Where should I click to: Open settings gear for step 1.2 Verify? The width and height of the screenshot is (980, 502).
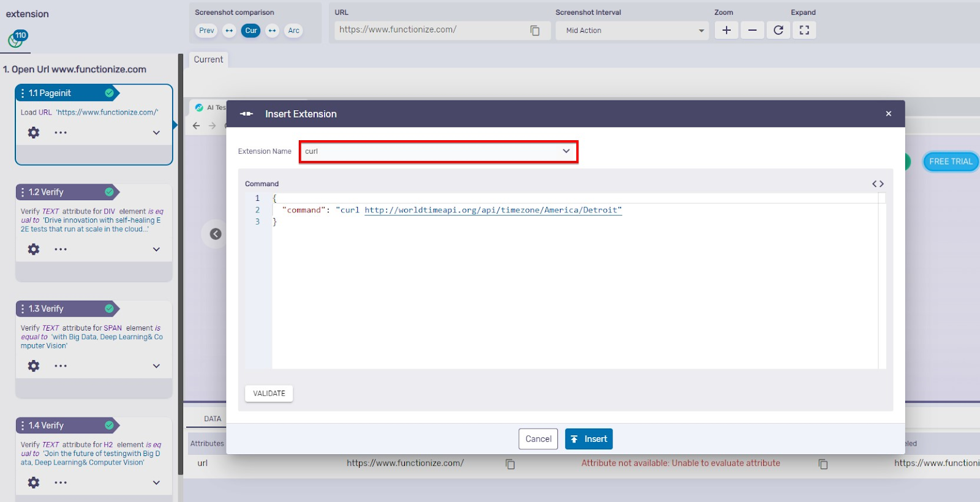pos(34,249)
